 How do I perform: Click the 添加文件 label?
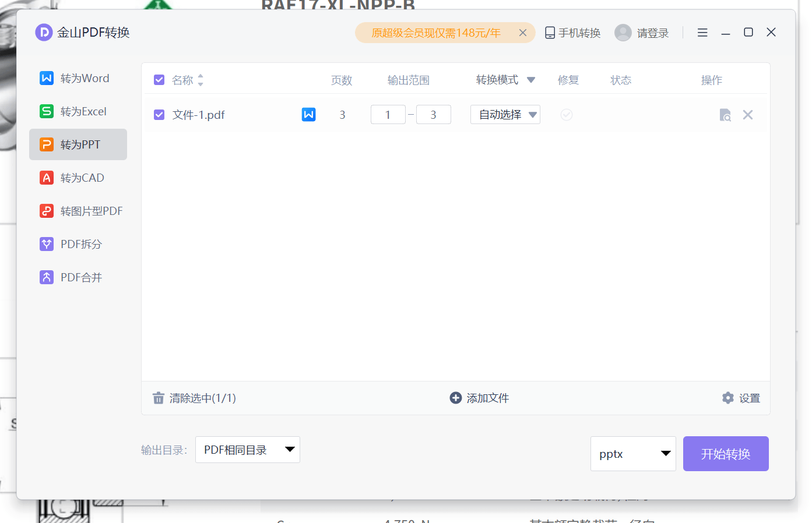(488, 398)
